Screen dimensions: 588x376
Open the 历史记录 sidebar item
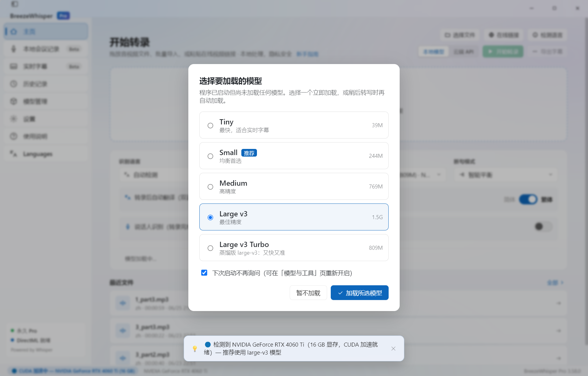click(x=46, y=84)
